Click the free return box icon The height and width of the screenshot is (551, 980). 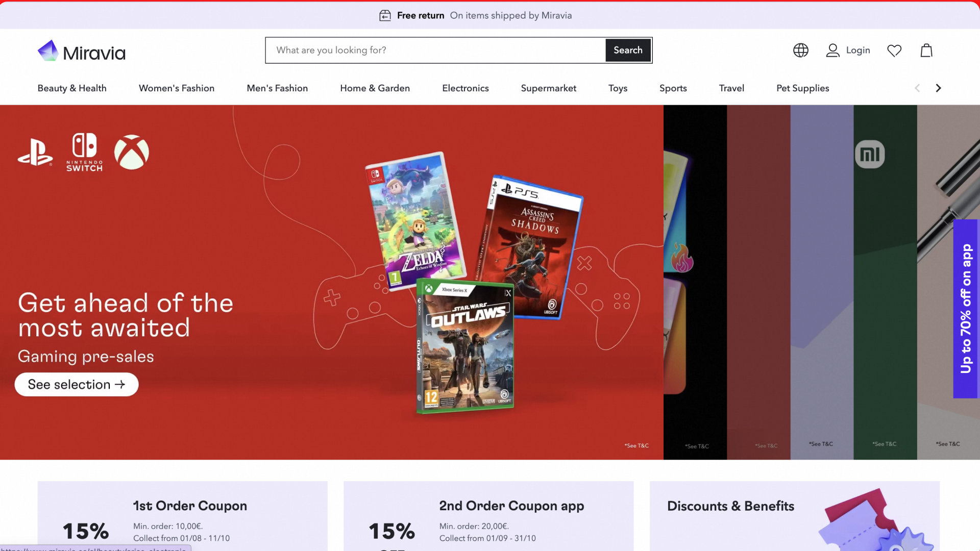click(x=385, y=15)
